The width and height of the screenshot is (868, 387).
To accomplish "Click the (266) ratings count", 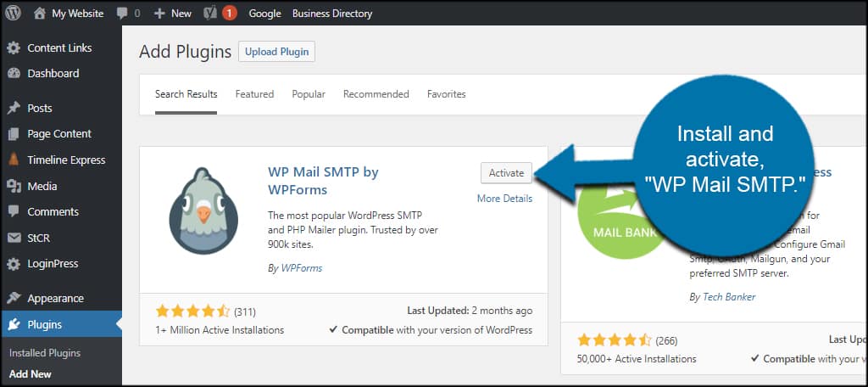I will pyautogui.click(x=666, y=340).
